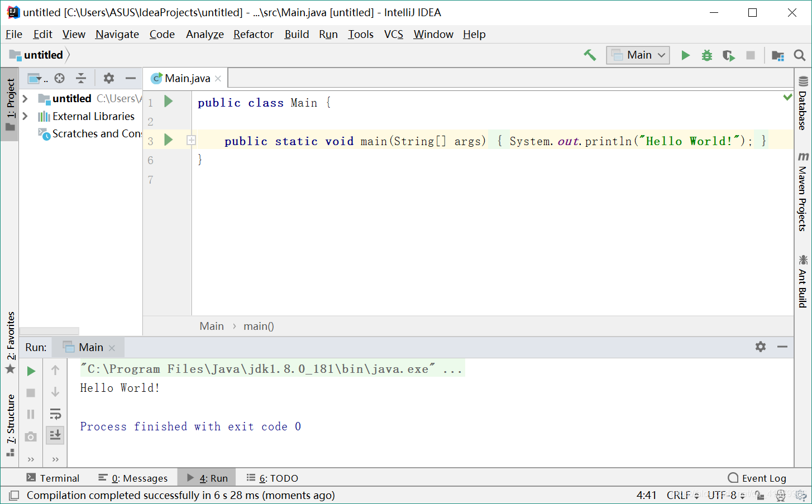812x504 pixels.
Task: Rerun Main in Run panel
Action: (x=31, y=371)
